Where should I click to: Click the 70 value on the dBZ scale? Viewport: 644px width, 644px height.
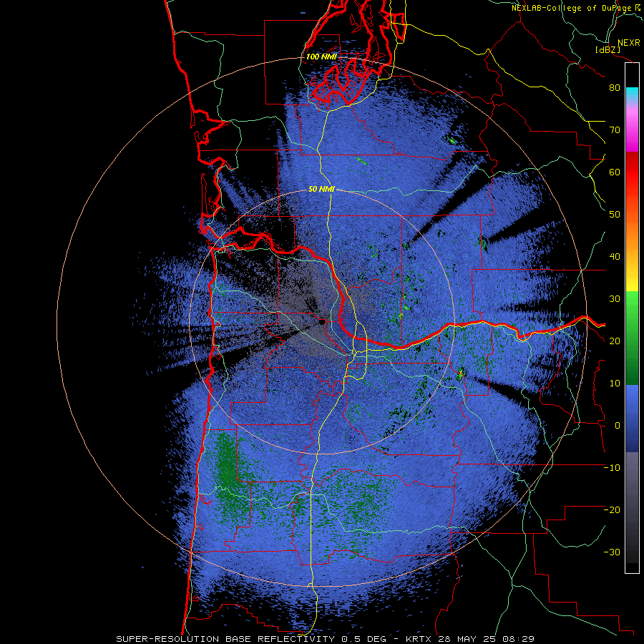615,130
